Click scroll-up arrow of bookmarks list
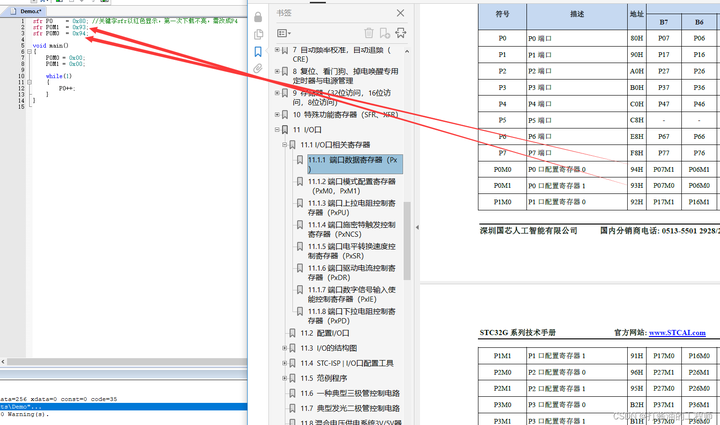 (407, 51)
